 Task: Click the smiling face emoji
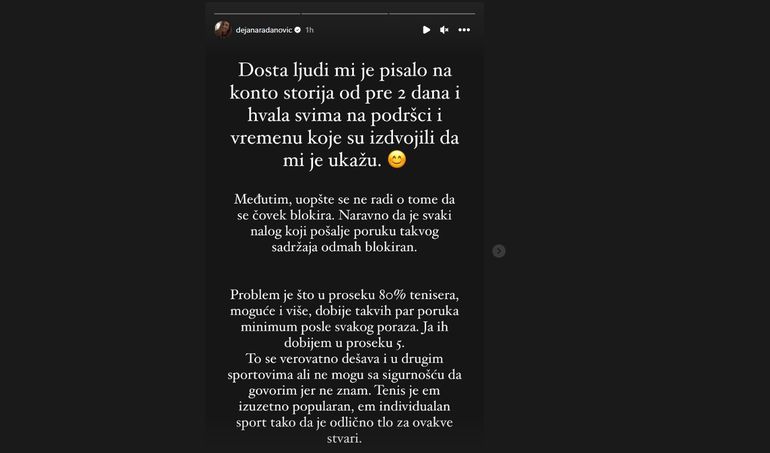[x=397, y=160]
